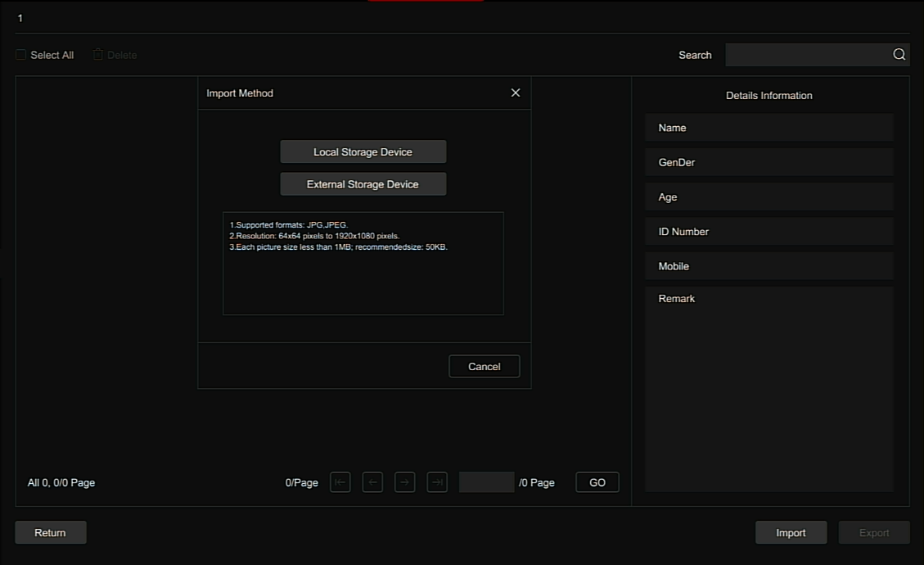Click the '0/Page' label
Screen dimensions: 924x565
302,482
